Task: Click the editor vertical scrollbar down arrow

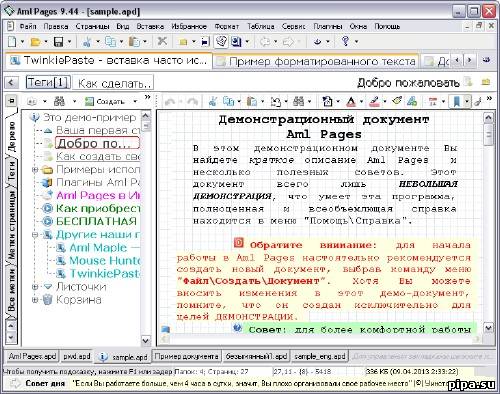Action: [x=488, y=328]
